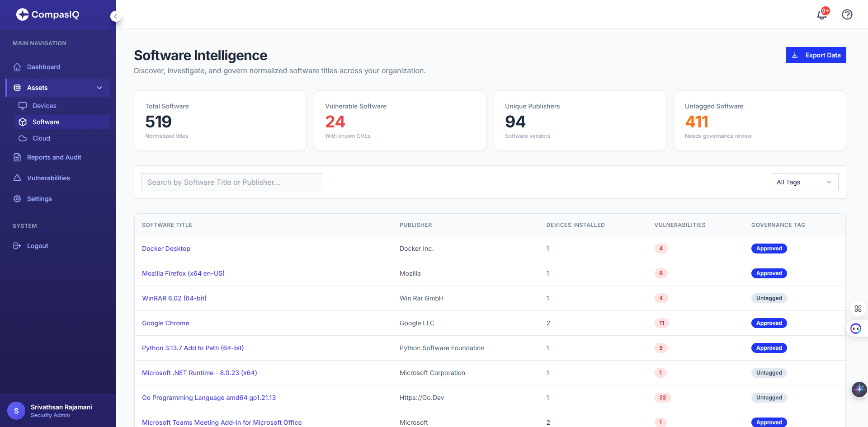Click the Unique Publishers 94 card

pos(580,121)
